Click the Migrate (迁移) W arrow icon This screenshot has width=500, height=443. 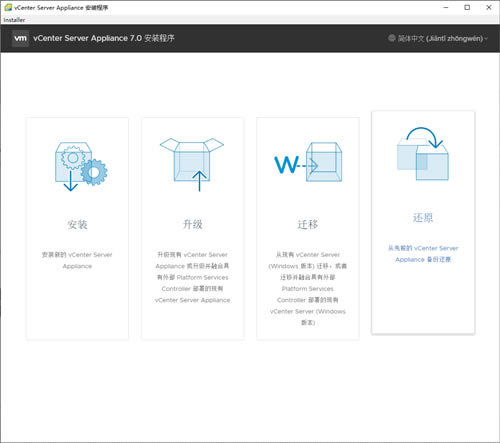(308, 162)
